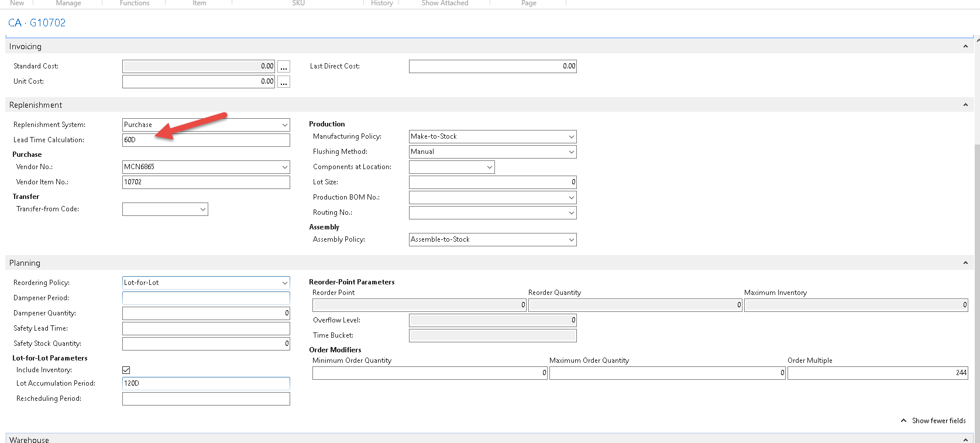Click the Warehouse section header
Viewport: 980px width, 443px height.
pos(489,439)
